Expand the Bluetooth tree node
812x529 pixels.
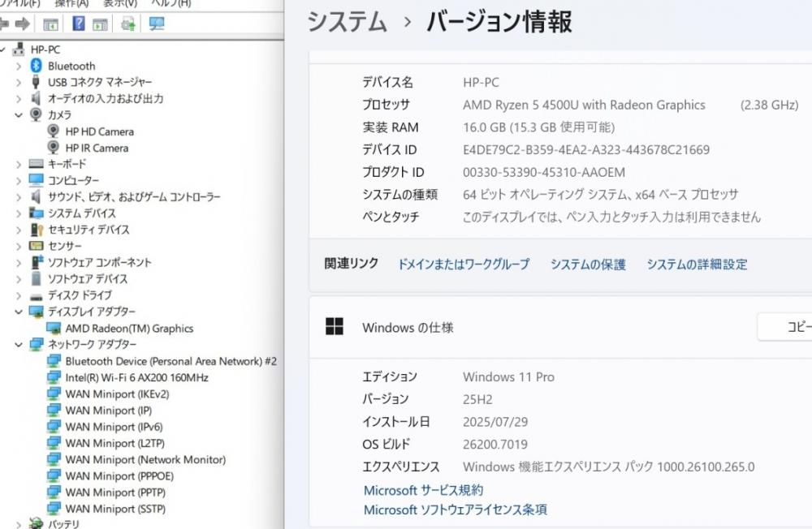click(x=19, y=66)
